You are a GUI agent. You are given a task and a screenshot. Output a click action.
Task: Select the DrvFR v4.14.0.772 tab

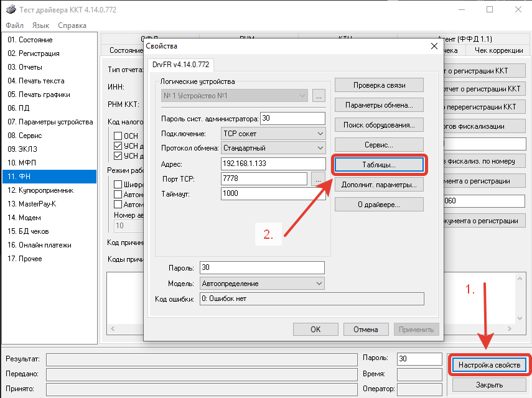[x=180, y=64]
